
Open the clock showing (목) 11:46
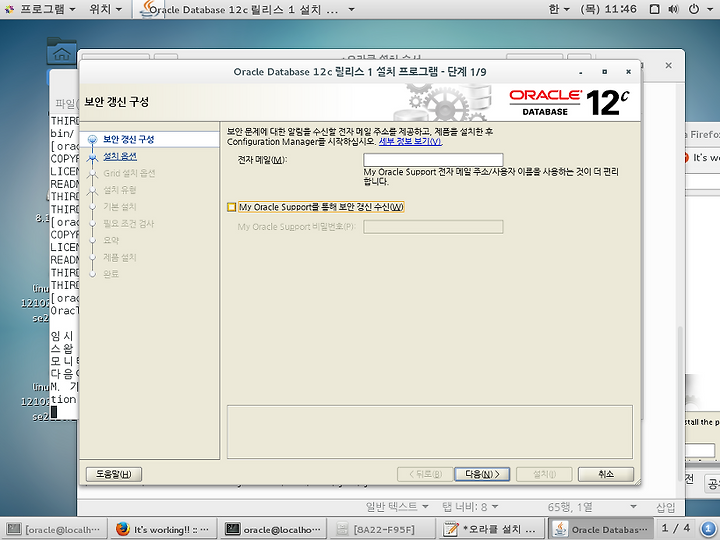[x=608, y=9]
